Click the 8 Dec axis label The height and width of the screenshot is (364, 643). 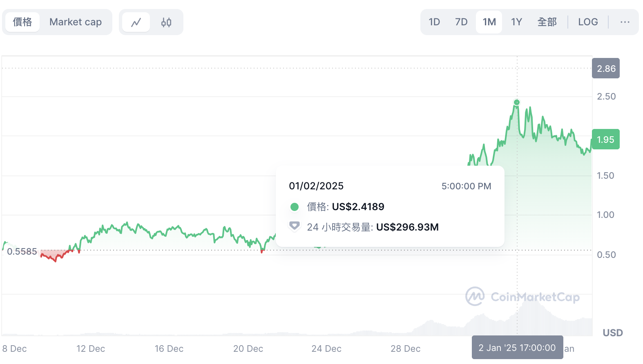click(x=14, y=349)
